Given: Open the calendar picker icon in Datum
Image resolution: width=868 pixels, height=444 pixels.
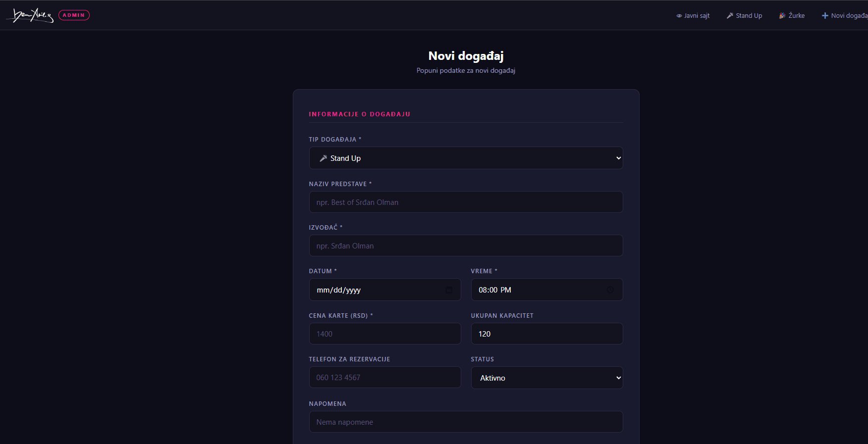Looking at the screenshot, I should click(449, 290).
